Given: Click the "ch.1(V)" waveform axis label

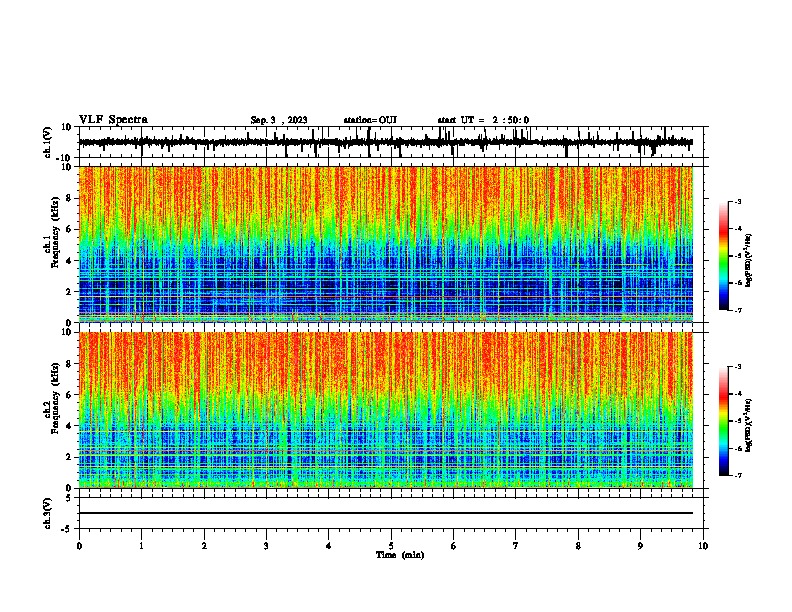Looking at the screenshot, I should (x=48, y=142).
